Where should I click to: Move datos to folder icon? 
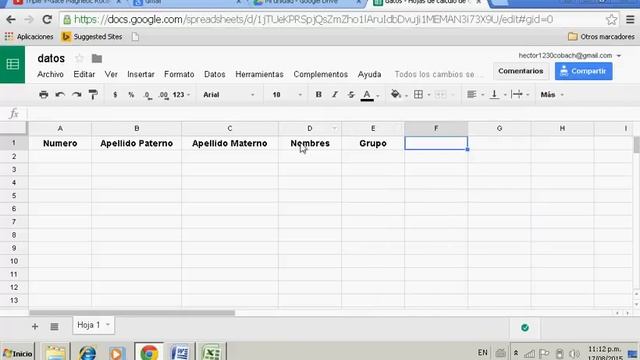click(97, 58)
